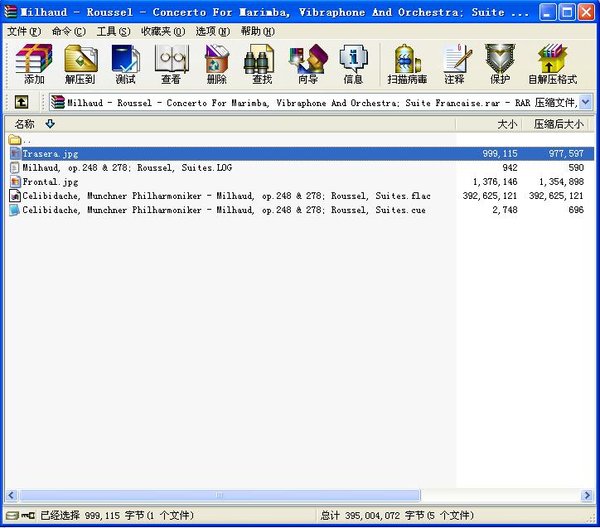Screen dimensions: 600x528
Task: Click horizontal scrollbar right arrow
Action: tap(587, 495)
